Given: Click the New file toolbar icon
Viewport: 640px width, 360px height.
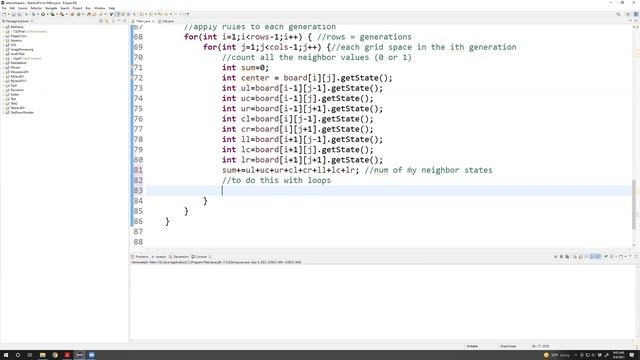Looking at the screenshot, I should click(4, 14).
